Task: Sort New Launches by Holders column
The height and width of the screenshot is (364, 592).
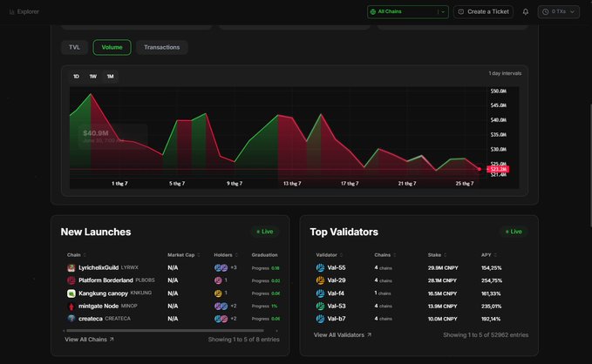Action: tap(226, 255)
